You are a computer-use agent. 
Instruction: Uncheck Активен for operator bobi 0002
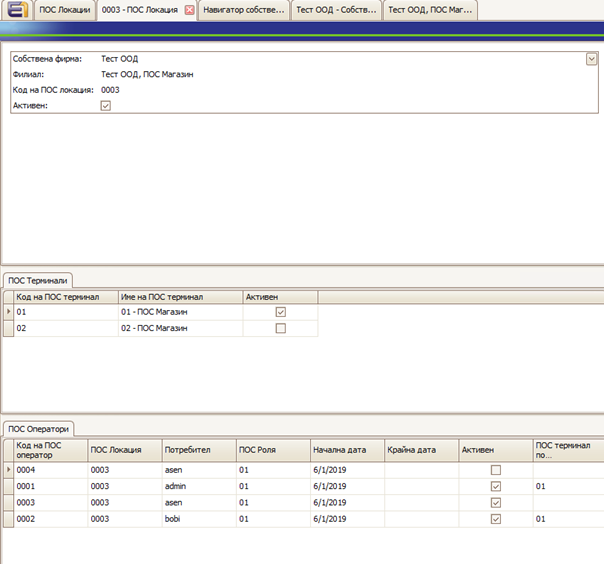click(x=496, y=519)
